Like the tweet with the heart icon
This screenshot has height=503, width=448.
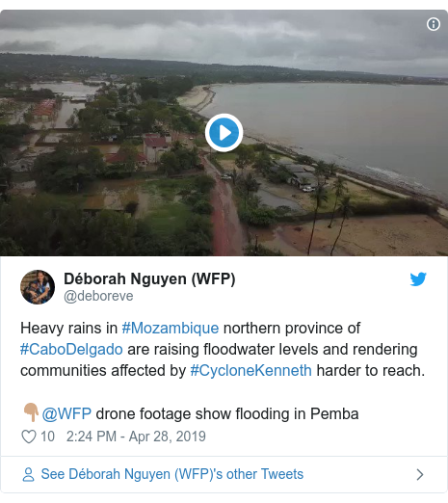[29, 437]
